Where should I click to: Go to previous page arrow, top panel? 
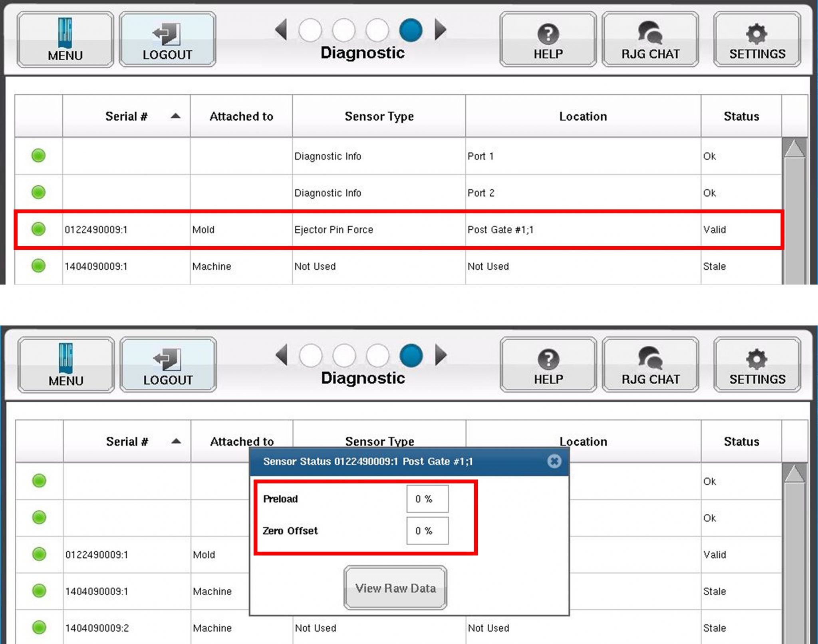(x=282, y=30)
